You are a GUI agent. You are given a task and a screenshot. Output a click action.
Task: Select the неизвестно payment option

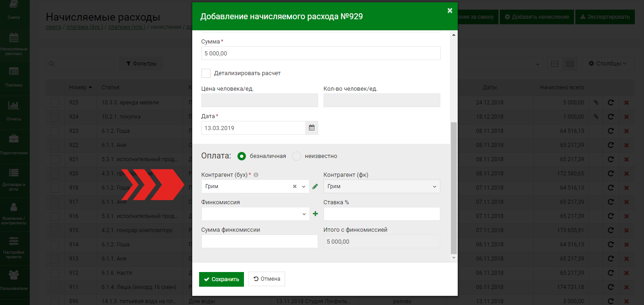pyautogui.click(x=297, y=156)
